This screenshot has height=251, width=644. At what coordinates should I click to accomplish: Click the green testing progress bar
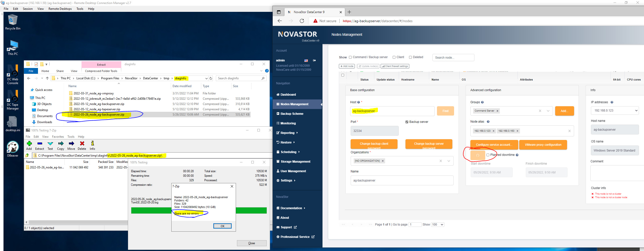click(199, 210)
